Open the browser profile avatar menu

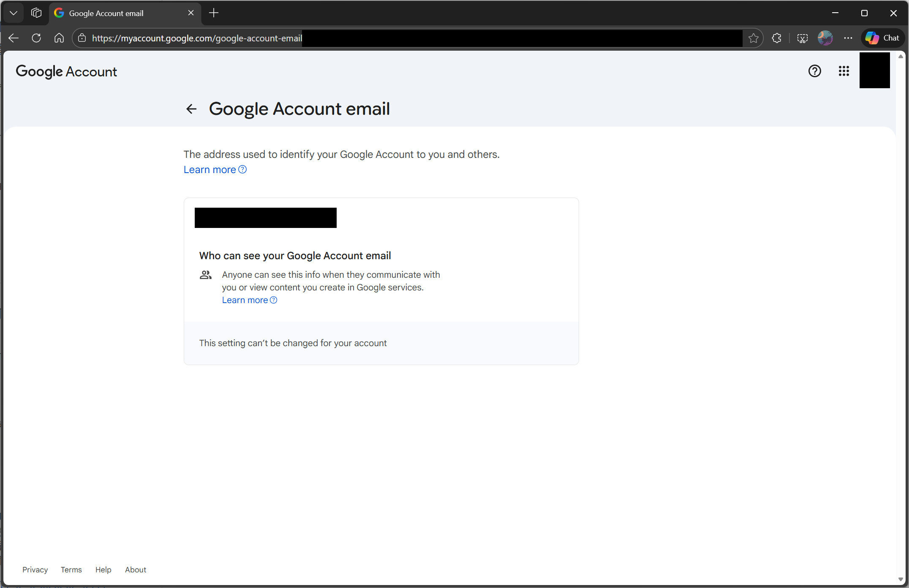tap(825, 38)
